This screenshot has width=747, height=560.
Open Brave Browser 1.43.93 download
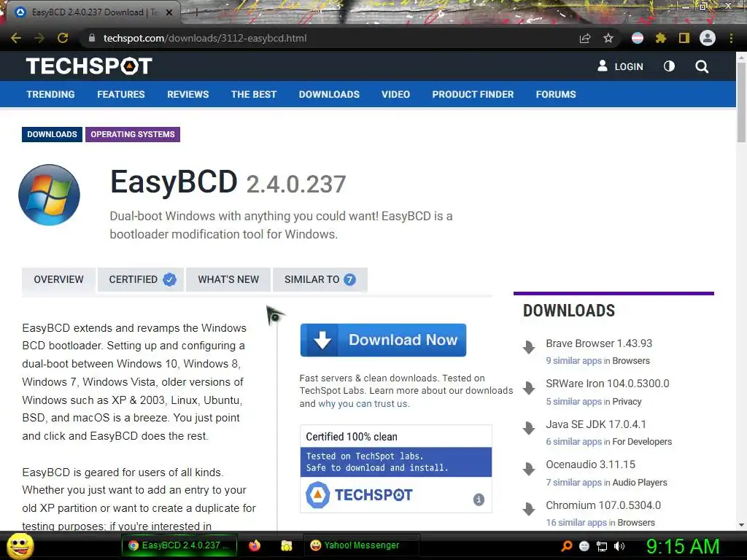599,343
